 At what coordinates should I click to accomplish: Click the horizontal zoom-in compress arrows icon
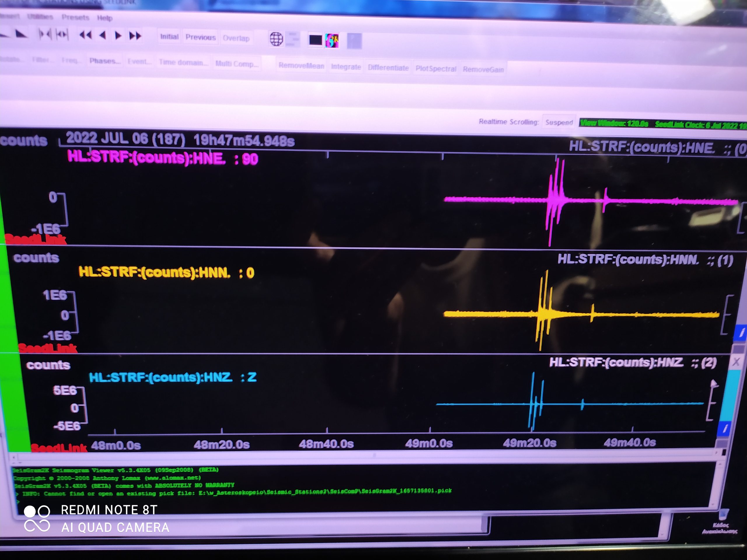[45, 34]
